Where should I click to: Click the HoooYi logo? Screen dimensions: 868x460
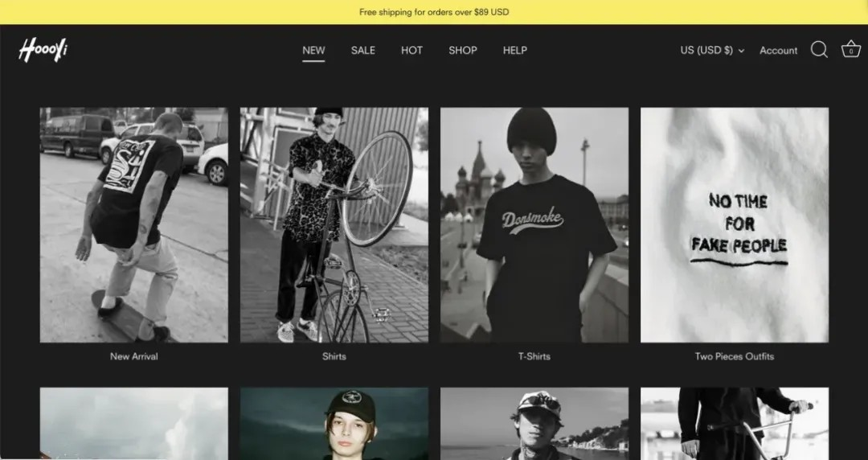43,50
